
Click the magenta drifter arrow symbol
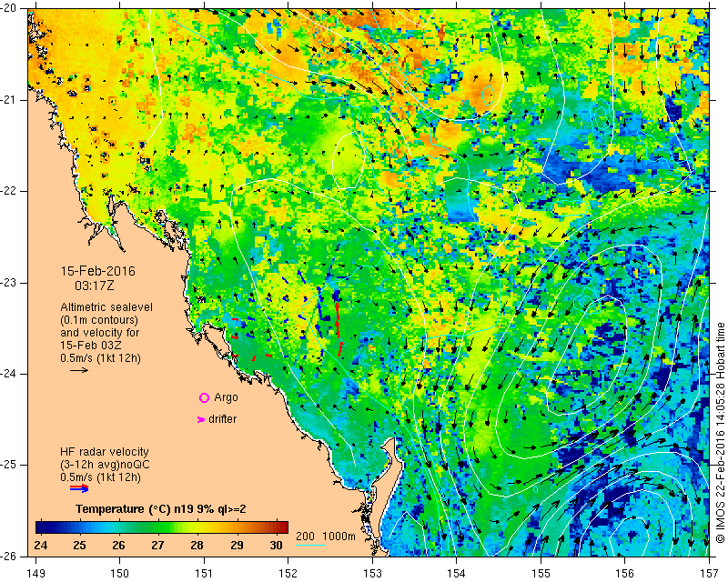coord(201,419)
